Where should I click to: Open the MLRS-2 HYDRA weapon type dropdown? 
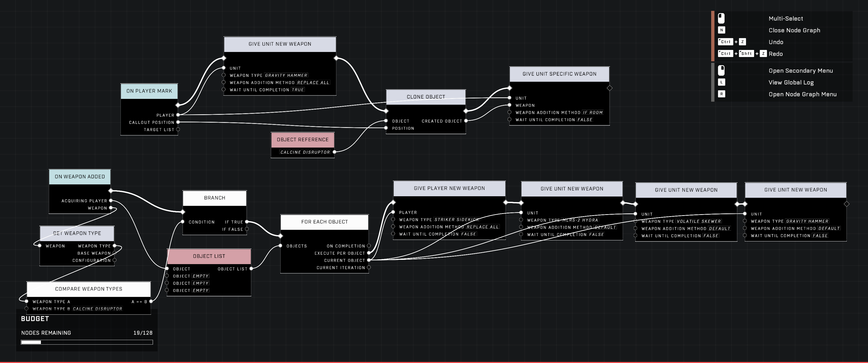click(x=580, y=220)
